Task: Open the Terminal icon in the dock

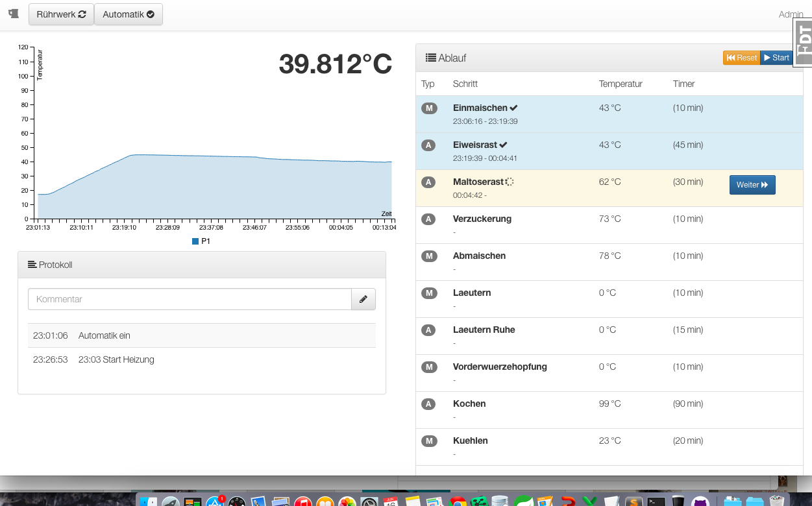Action: click(656, 501)
